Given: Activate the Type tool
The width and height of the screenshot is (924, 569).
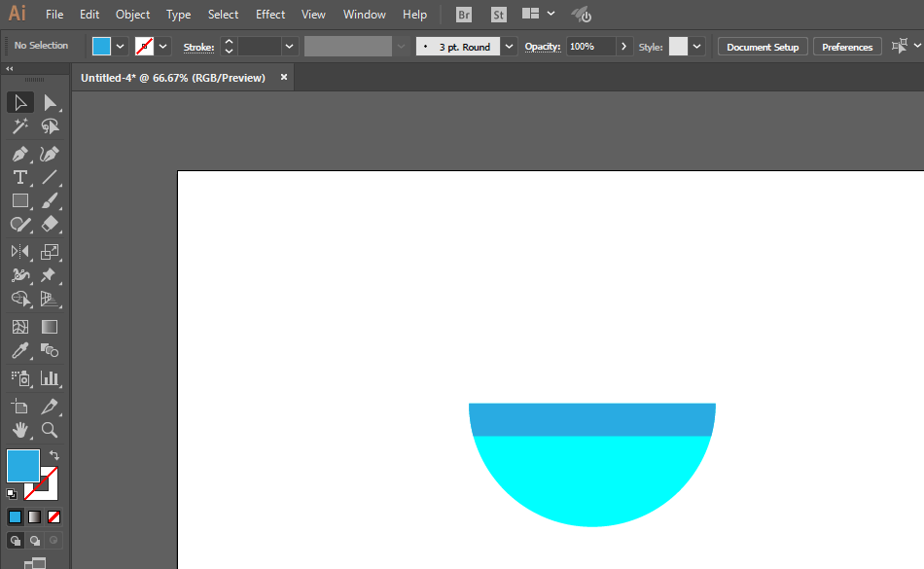Looking at the screenshot, I should [x=20, y=177].
